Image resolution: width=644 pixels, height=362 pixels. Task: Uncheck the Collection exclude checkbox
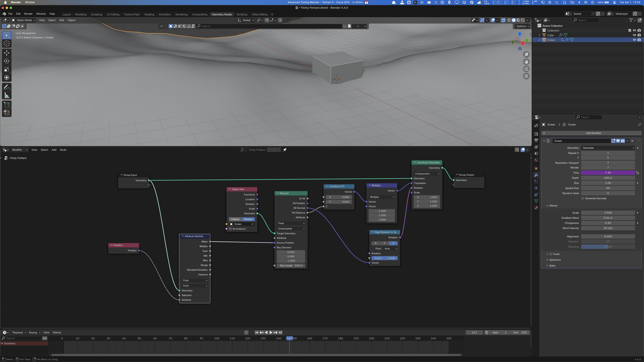pos(630,30)
